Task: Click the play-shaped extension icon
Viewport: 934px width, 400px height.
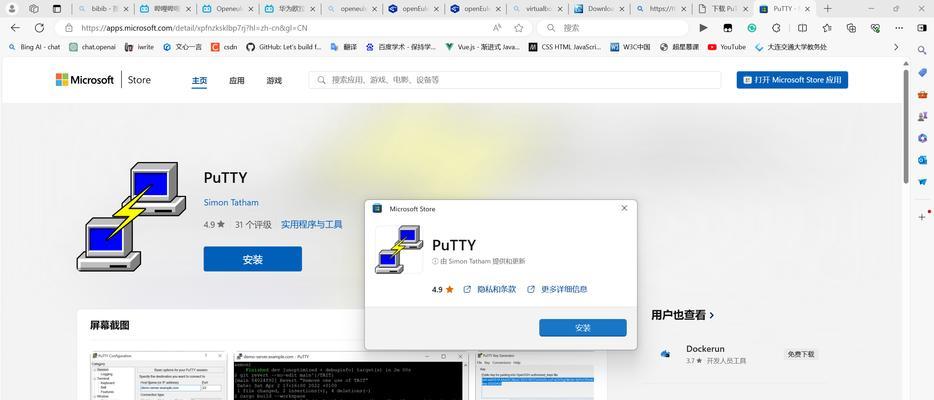Action: pyautogui.click(x=703, y=28)
